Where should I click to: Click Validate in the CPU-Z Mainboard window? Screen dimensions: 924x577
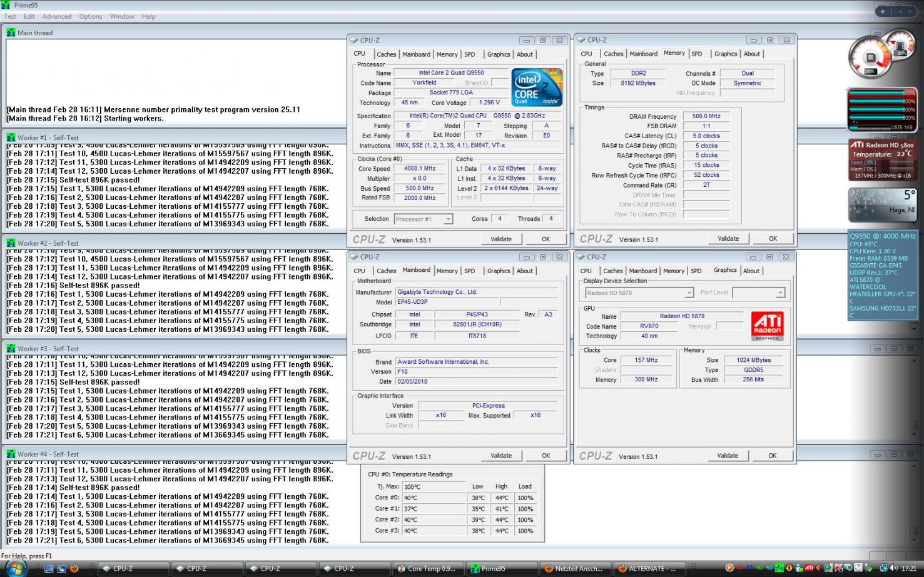point(501,456)
